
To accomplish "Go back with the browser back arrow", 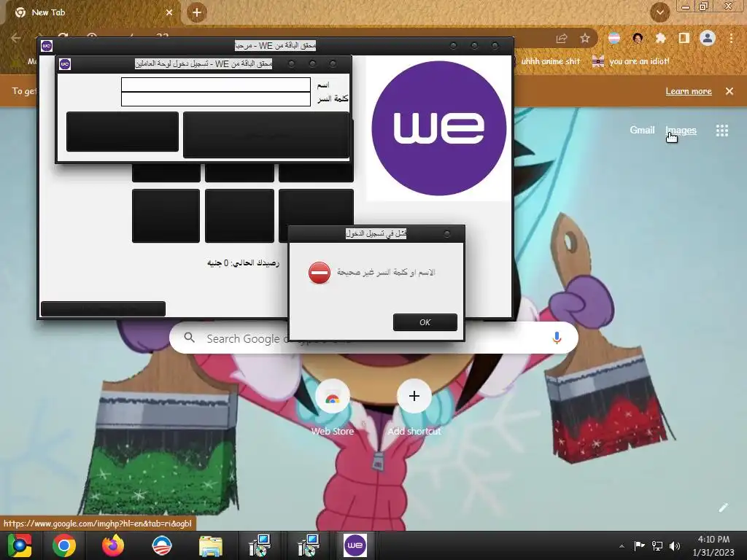I will (x=16, y=38).
